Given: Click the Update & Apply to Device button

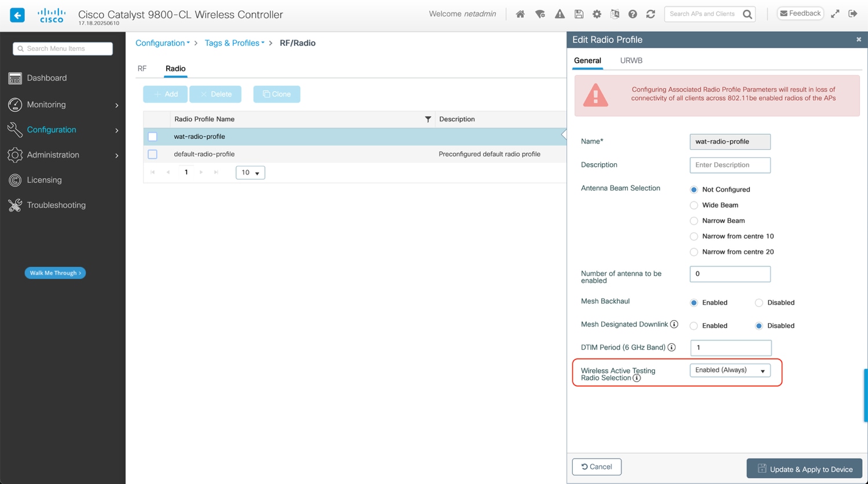Looking at the screenshot, I should click(804, 468).
